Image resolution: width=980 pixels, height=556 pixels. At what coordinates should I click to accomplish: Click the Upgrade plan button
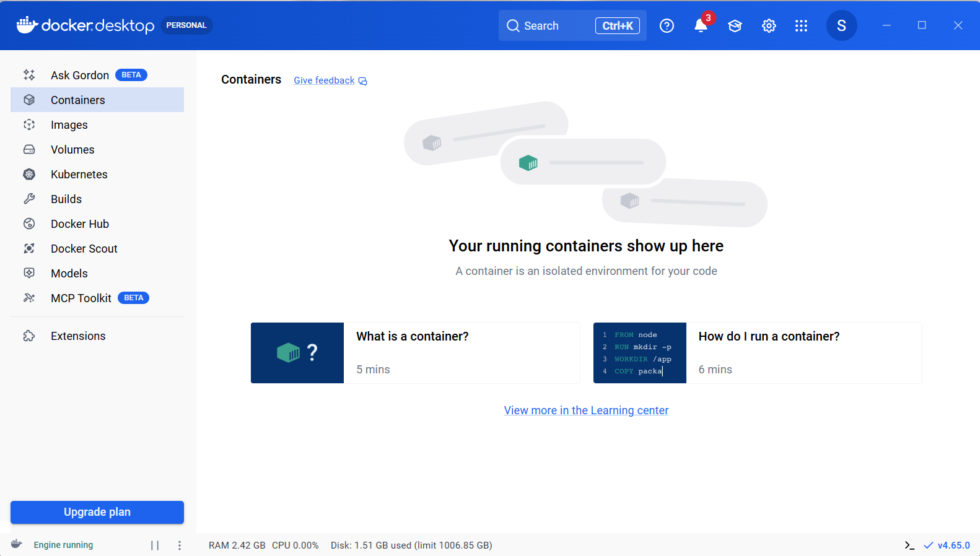pos(97,512)
